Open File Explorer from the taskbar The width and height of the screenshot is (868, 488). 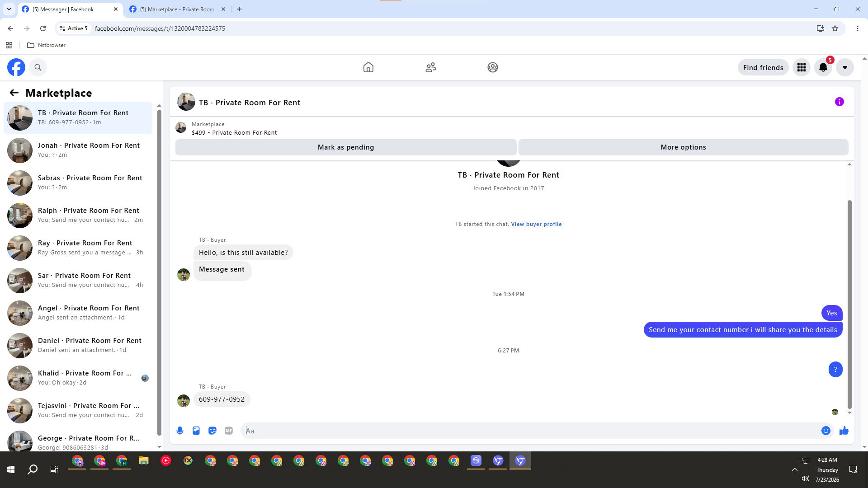coord(144,461)
